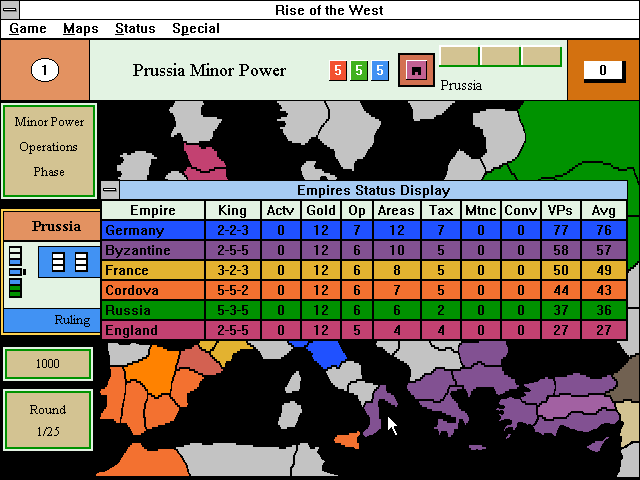Click Russia's Tax value 2

(441, 310)
